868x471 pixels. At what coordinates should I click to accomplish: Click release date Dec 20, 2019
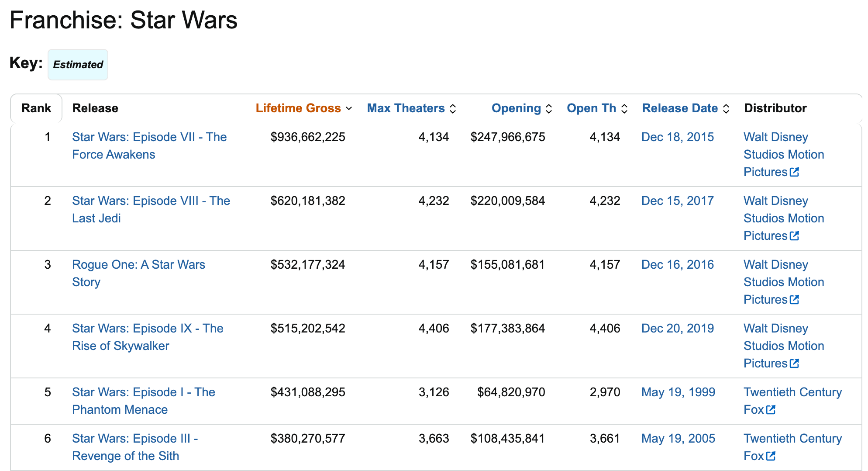click(x=678, y=329)
